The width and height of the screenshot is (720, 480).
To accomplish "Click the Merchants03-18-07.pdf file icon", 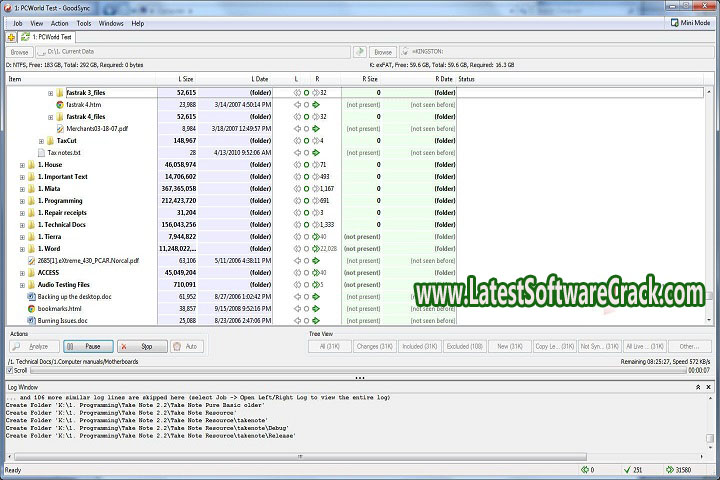I will [59, 128].
